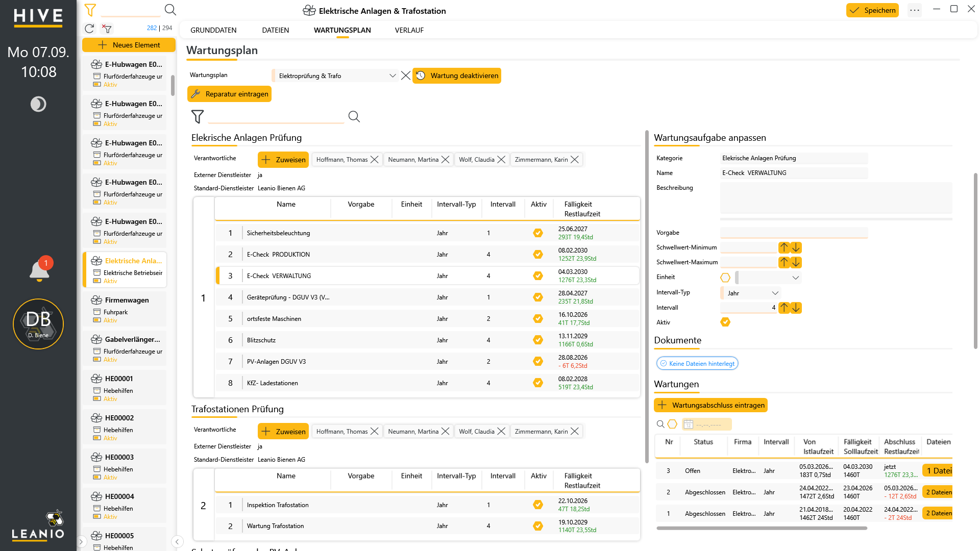Click Wartungsabschluss eintragen button

[x=710, y=405]
